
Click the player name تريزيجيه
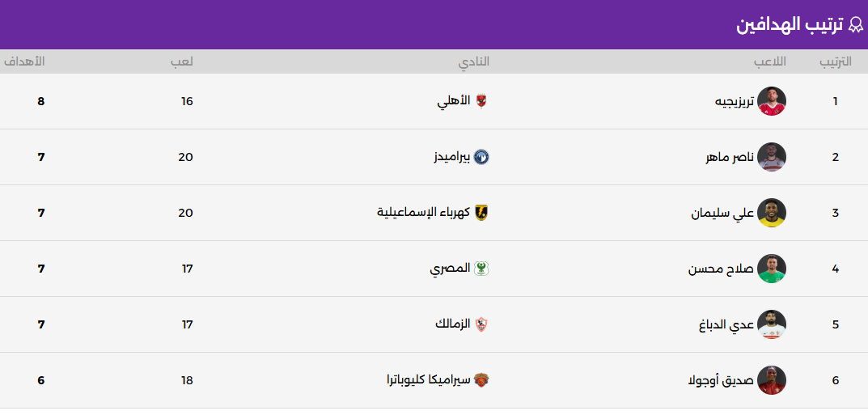point(735,101)
